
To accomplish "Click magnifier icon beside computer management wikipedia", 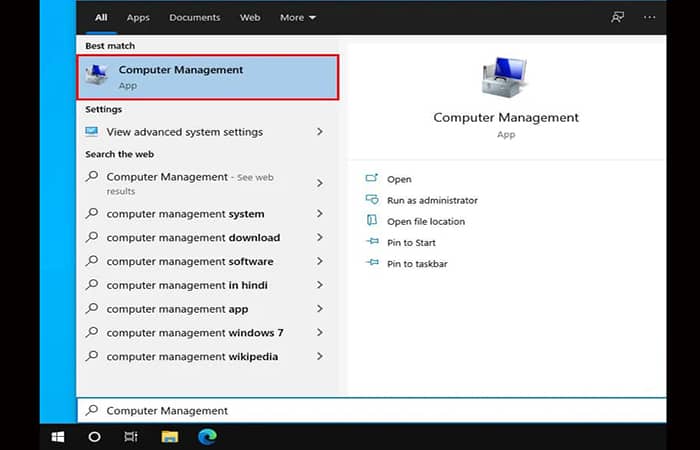I will [92, 355].
